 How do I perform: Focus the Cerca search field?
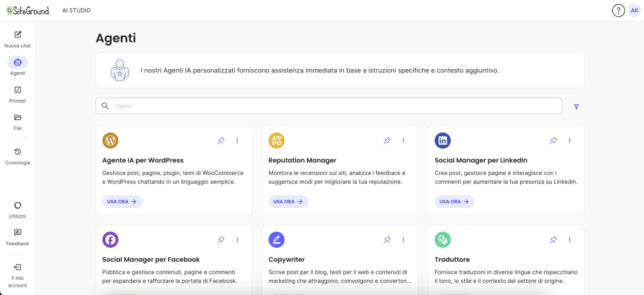point(328,106)
